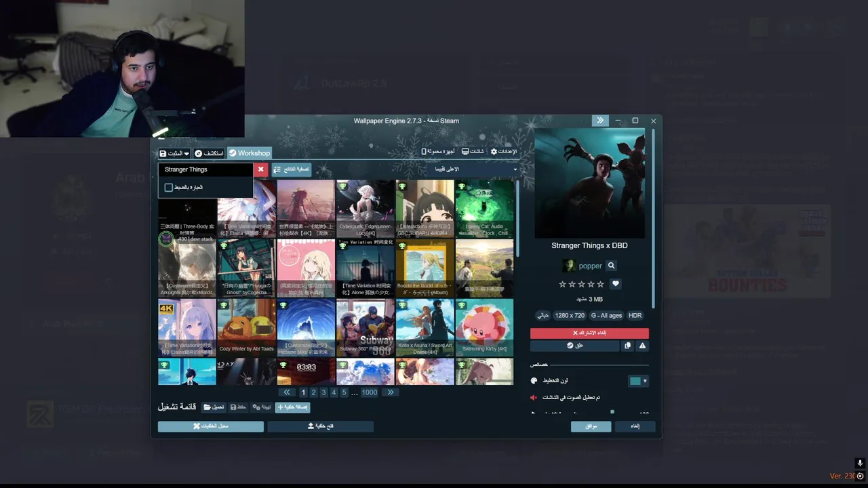This screenshot has width=868, height=488.
Task: Go to next pages double-arrow
Action: (x=390, y=392)
